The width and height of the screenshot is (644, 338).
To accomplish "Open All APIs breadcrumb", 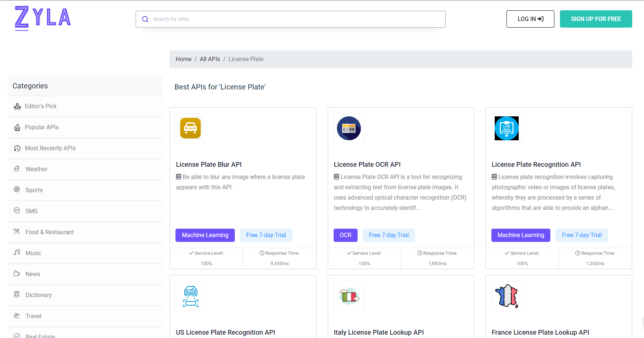I will tap(210, 59).
